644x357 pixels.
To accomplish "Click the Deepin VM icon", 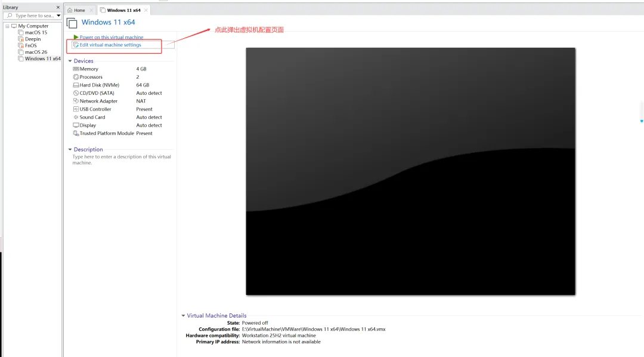I will coord(20,39).
